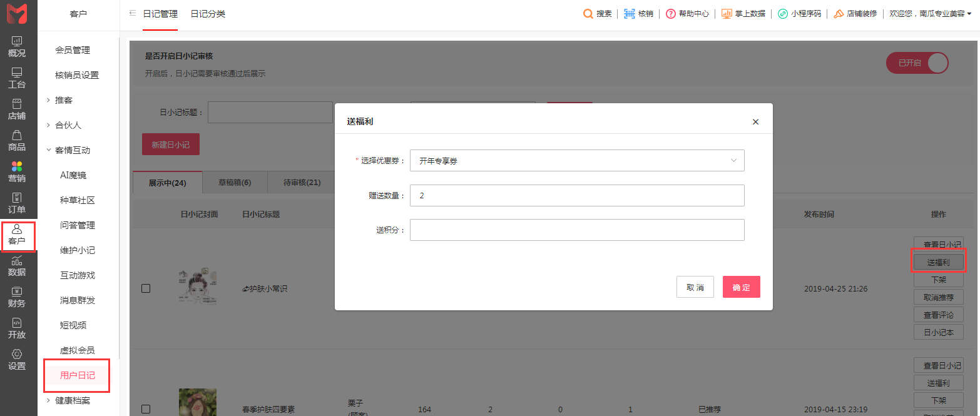The height and width of the screenshot is (416, 980).
Task: Switch to the 日记分类 tab
Action: (x=208, y=14)
